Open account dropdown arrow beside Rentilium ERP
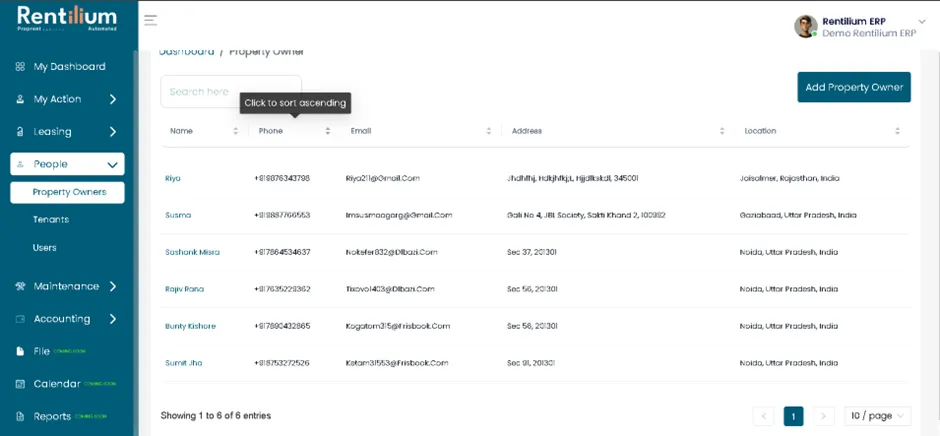 click(x=922, y=22)
